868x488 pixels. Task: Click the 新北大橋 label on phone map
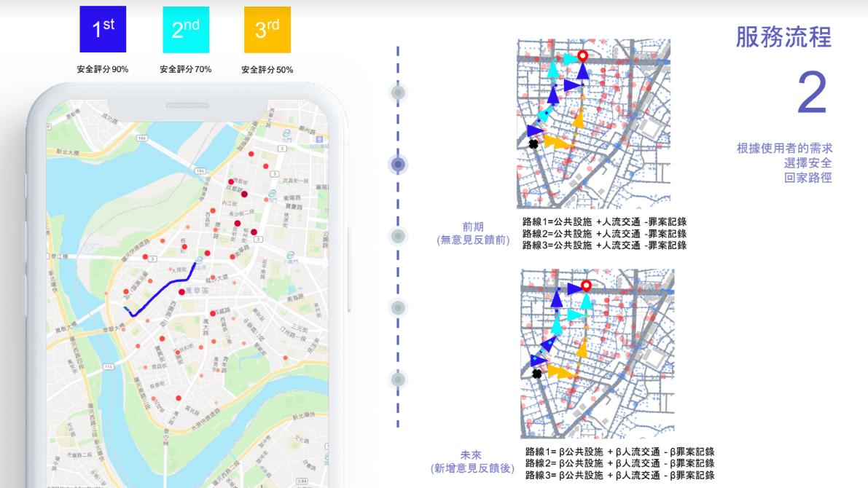(67, 152)
